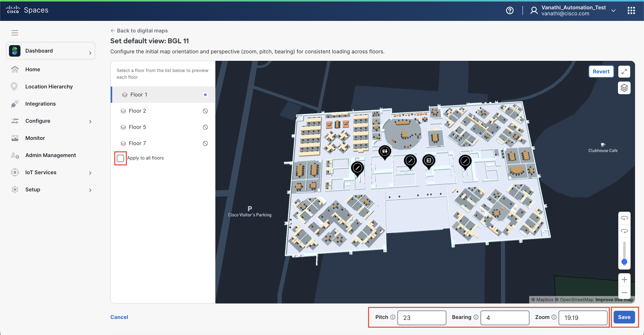
Task: Click the map pitch vertical slider handle
Action: click(x=624, y=262)
